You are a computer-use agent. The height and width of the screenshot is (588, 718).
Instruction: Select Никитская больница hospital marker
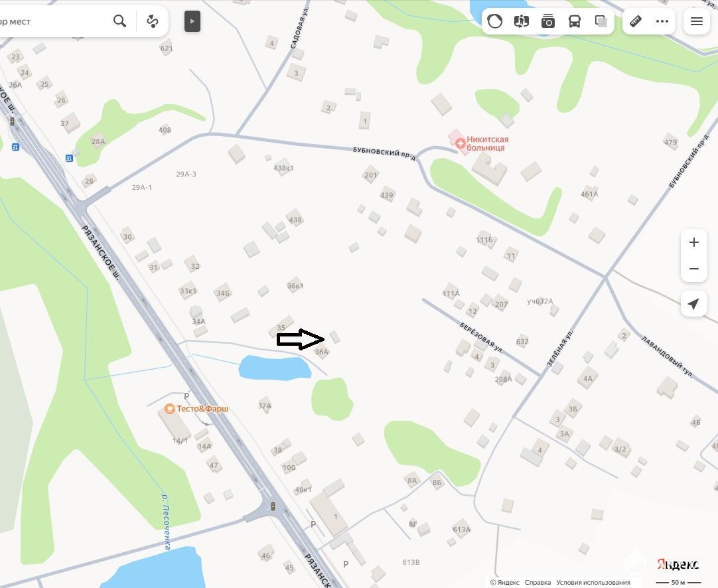coord(461,143)
